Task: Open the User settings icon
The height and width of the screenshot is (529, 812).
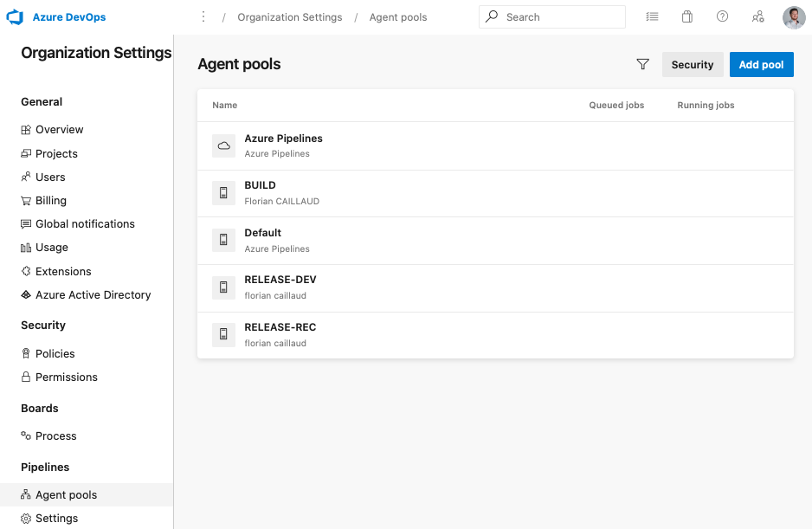Action: pos(757,17)
